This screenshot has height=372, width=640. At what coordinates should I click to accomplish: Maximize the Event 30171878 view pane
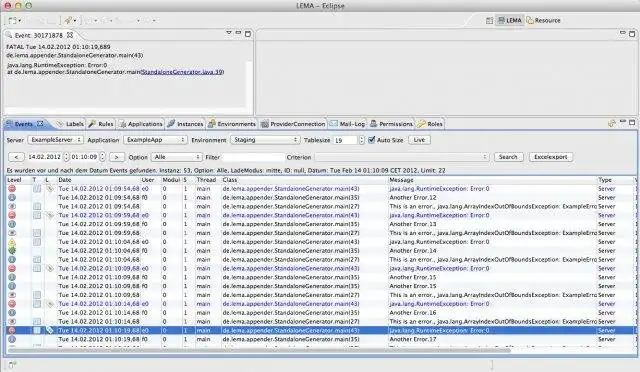248,34
